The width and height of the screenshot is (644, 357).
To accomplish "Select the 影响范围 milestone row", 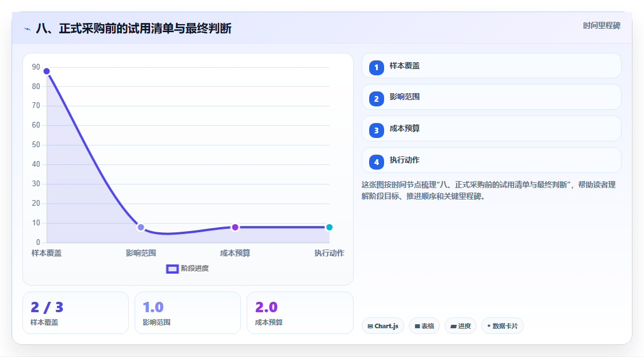I will (x=491, y=97).
